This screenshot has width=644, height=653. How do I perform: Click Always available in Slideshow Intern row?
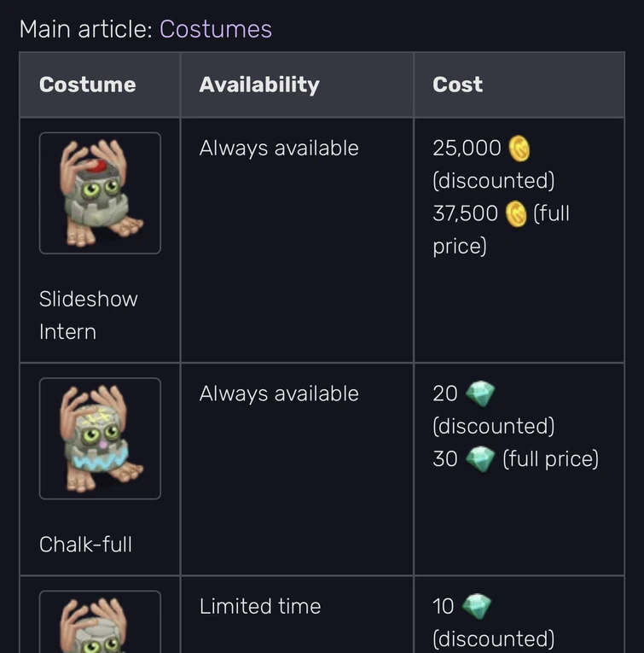[x=279, y=149]
